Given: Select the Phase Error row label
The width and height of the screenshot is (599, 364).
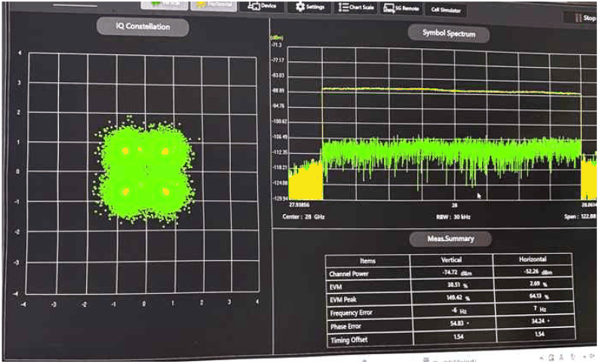Looking at the screenshot, I should pos(346,326).
